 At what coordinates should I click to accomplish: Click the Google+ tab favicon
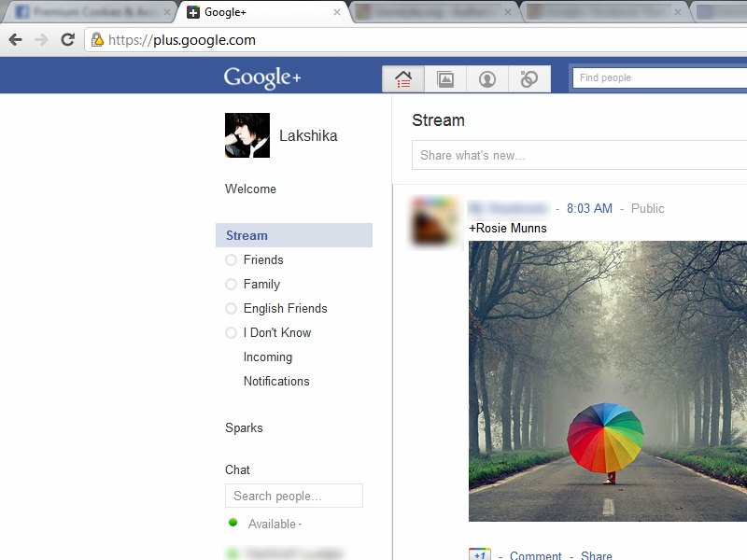tap(193, 12)
